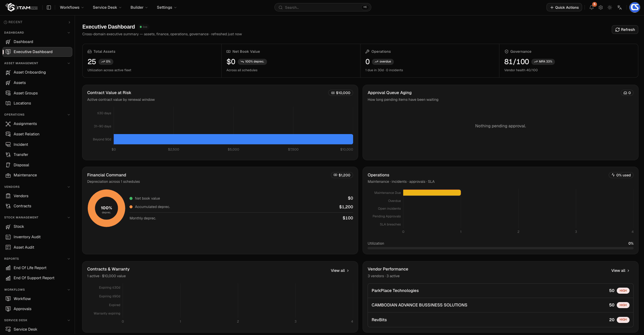Click the Service Desk sidebar icon
The width and height of the screenshot is (644, 335).
[x=8, y=329]
